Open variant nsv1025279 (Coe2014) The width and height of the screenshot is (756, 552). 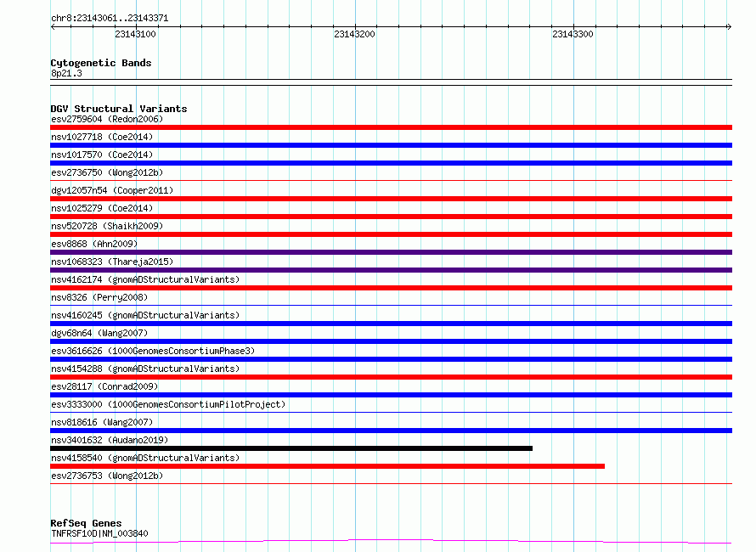(x=102, y=208)
